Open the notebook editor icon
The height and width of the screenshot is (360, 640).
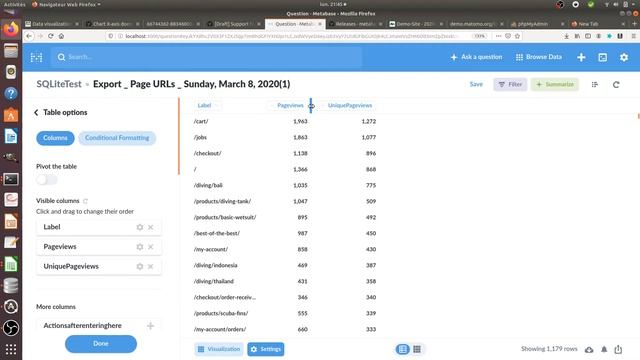(594, 84)
